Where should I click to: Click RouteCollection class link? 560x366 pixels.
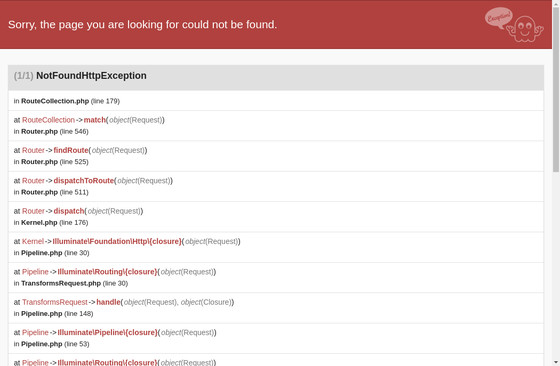[48, 120]
